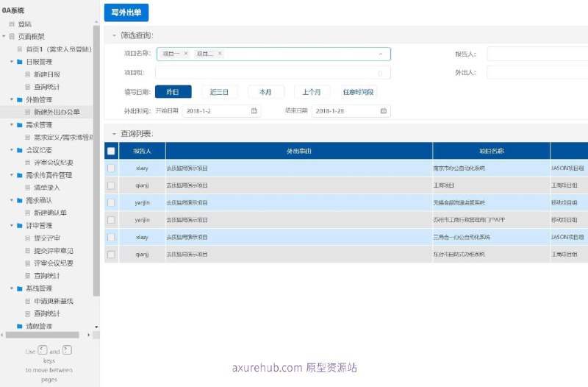
Task: Open the 评审会议纪要 page under 会议纪要
Action: pos(54,163)
